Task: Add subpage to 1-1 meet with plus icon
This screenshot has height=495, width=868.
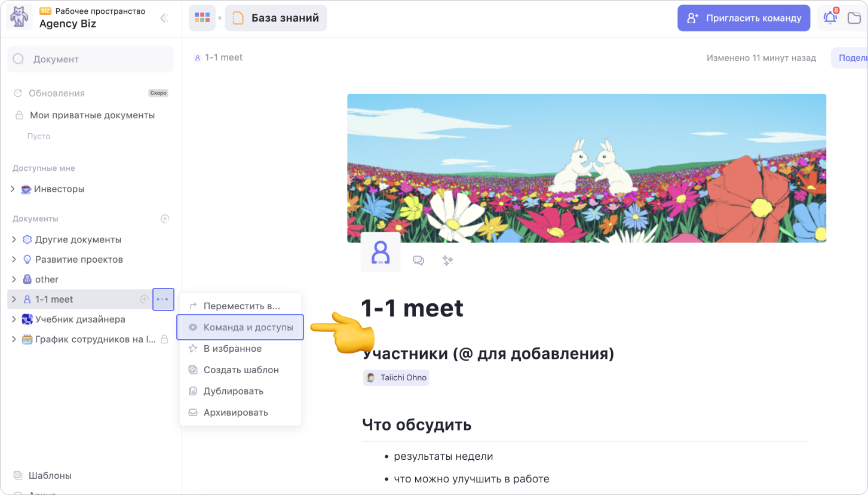Action: (x=144, y=299)
